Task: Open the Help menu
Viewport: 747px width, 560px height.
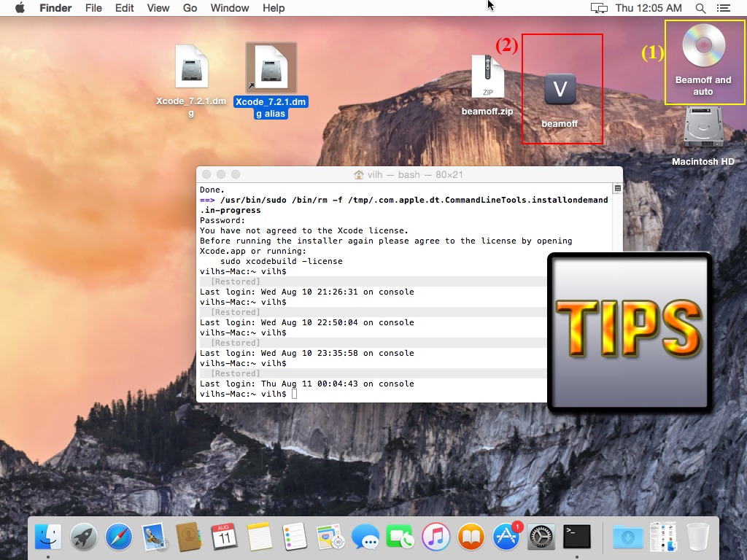Action: [x=274, y=8]
